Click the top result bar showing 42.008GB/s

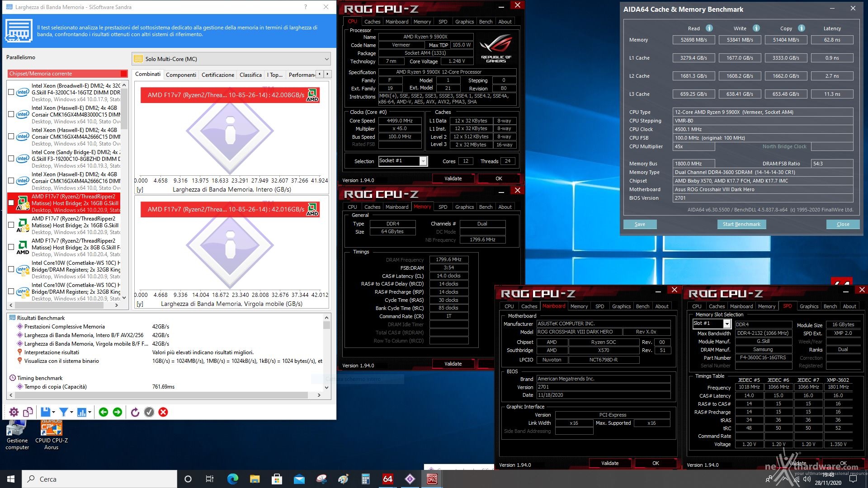point(230,95)
